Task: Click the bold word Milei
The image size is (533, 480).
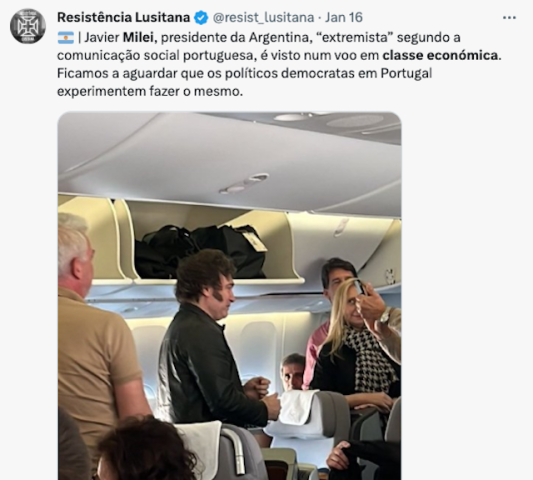Action: [139, 38]
